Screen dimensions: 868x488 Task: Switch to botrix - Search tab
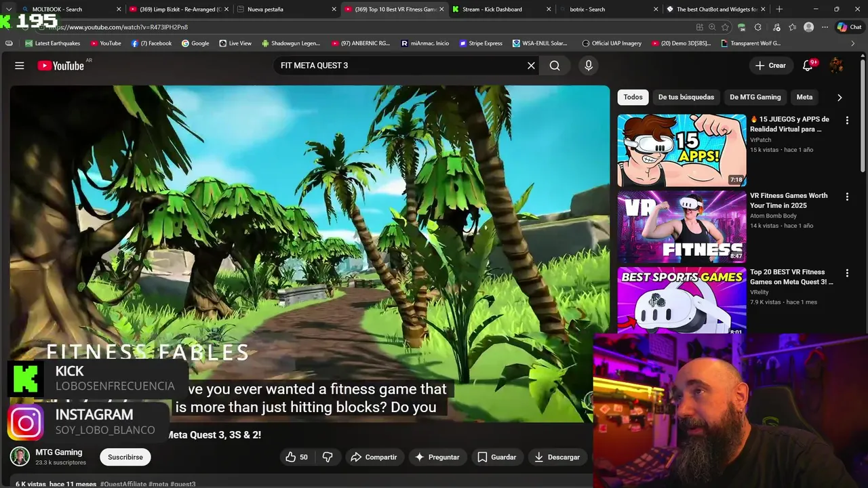607,9
